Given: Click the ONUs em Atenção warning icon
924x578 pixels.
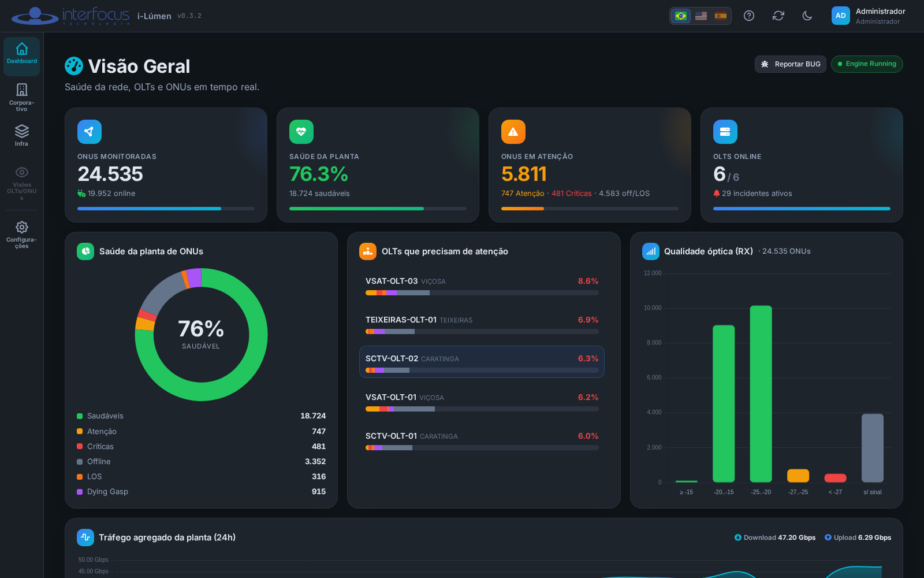Looking at the screenshot, I should [513, 132].
